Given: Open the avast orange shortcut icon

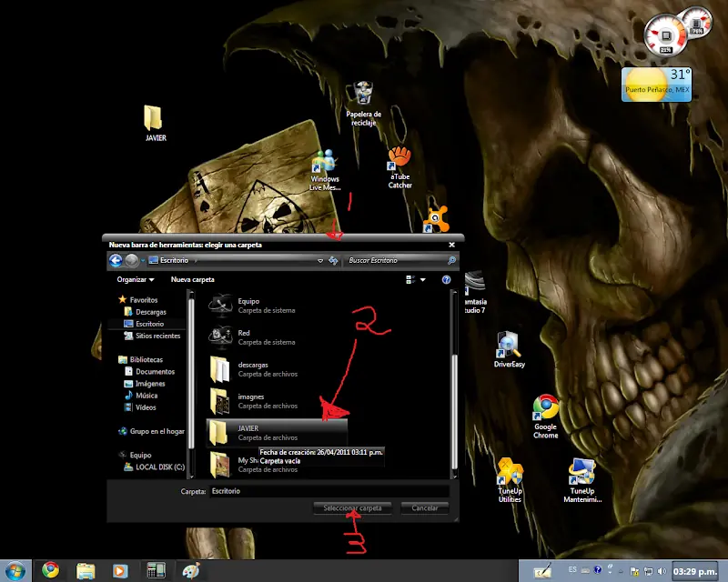Looking at the screenshot, I should (x=436, y=219).
